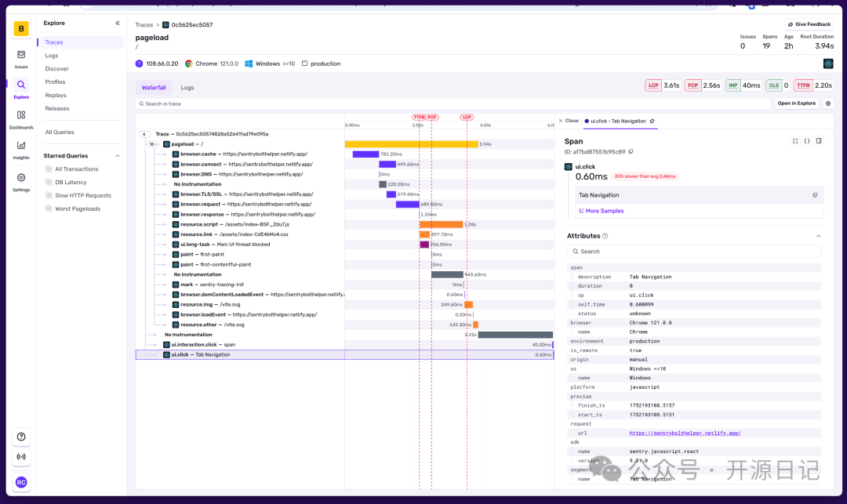Collapse the Attributes section

[818, 236]
